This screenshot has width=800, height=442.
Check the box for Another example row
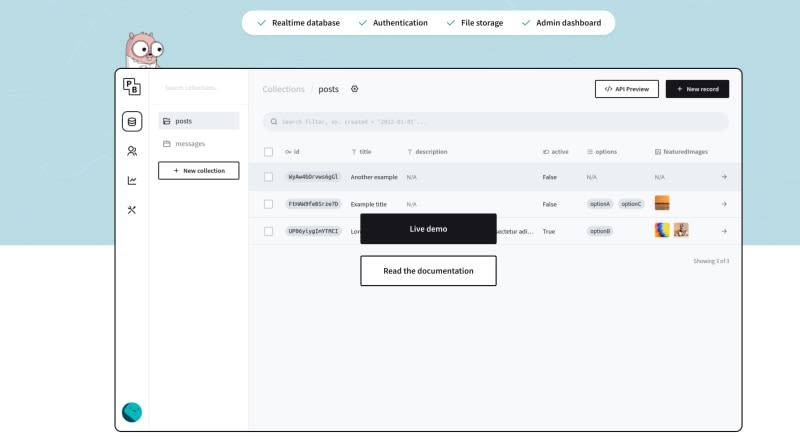point(268,177)
